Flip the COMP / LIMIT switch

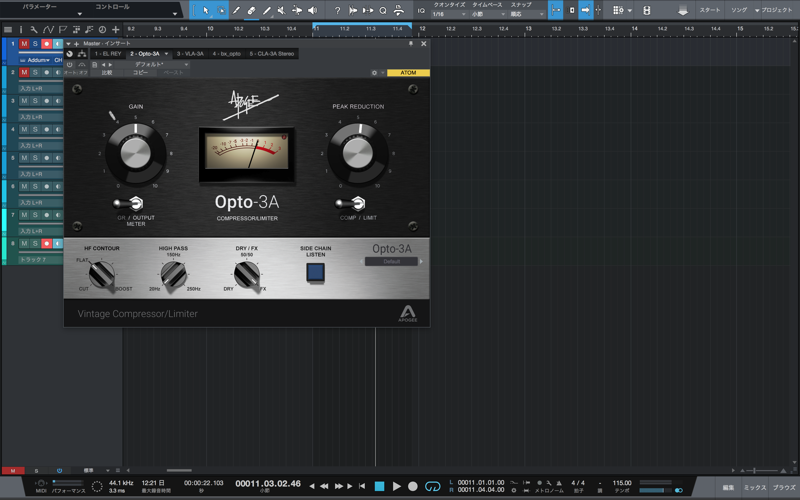(x=350, y=204)
